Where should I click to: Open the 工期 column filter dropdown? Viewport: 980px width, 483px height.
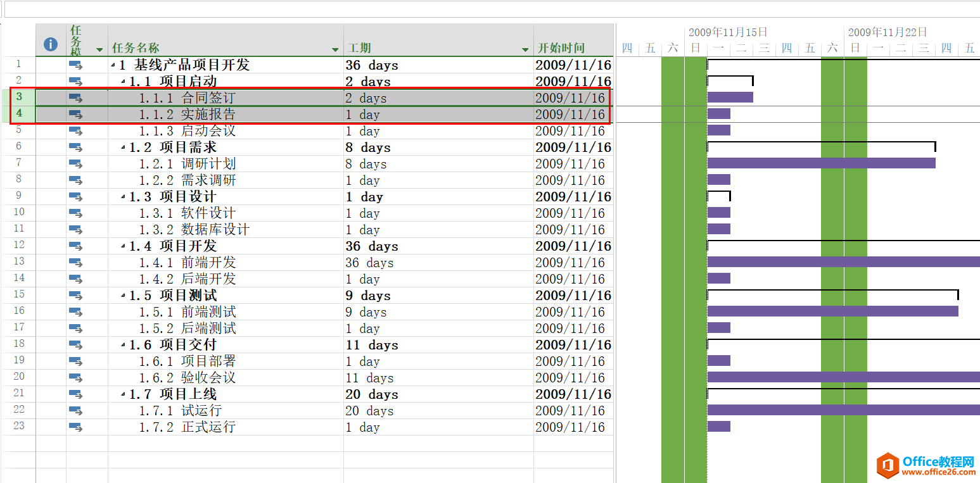(525, 49)
